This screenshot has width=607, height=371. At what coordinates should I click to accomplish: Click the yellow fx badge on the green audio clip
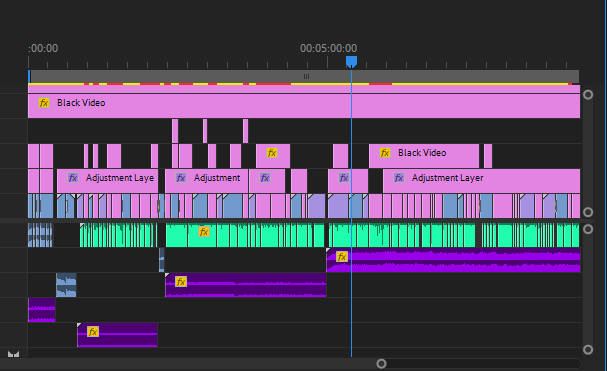tap(204, 232)
